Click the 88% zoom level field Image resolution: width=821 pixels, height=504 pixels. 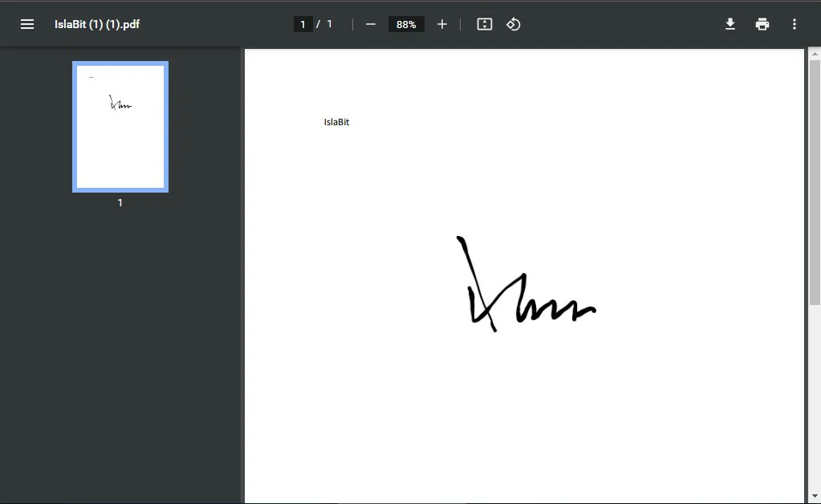tap(406, 24)
